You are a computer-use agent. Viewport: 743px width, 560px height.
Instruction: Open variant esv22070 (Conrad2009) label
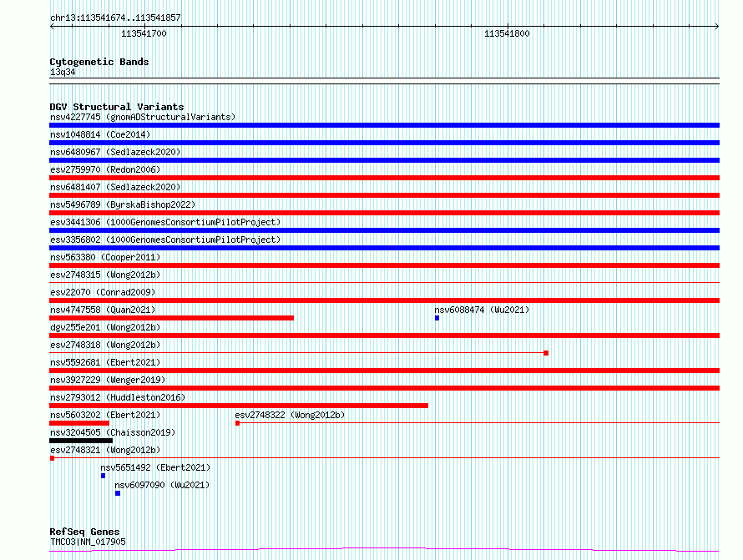(x=103, y=292)
